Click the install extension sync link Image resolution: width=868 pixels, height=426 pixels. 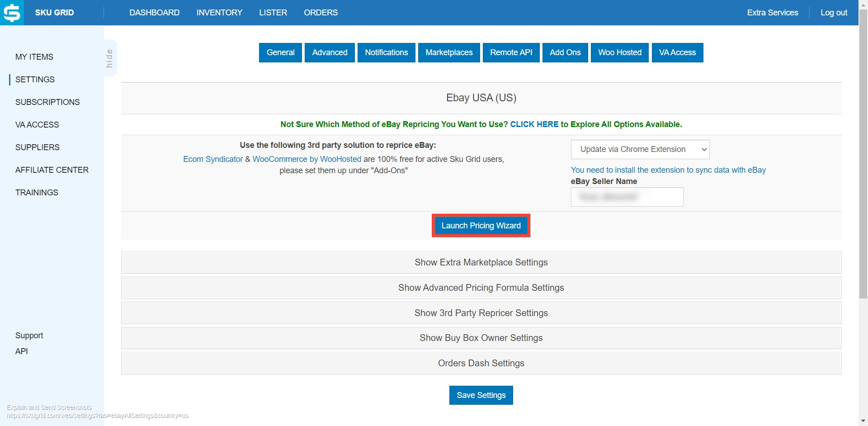668,170
